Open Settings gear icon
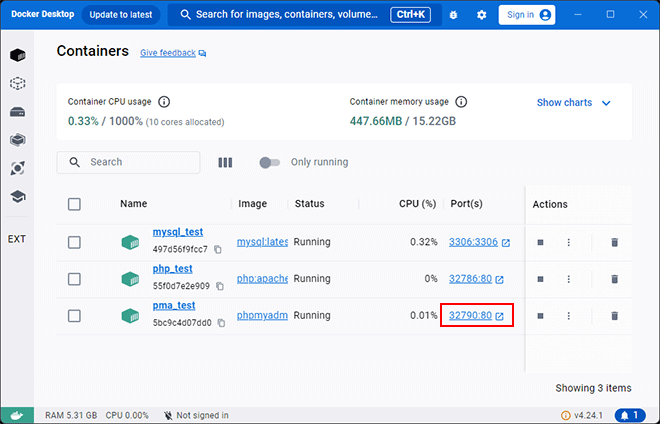Image resolution: width=660 pixels, height=424 pixels. [x=482, y=15]
